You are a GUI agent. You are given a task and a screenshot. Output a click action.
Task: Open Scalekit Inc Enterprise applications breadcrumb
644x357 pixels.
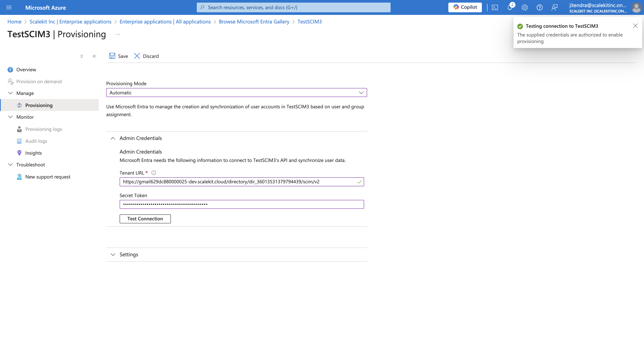click(70, 22)
